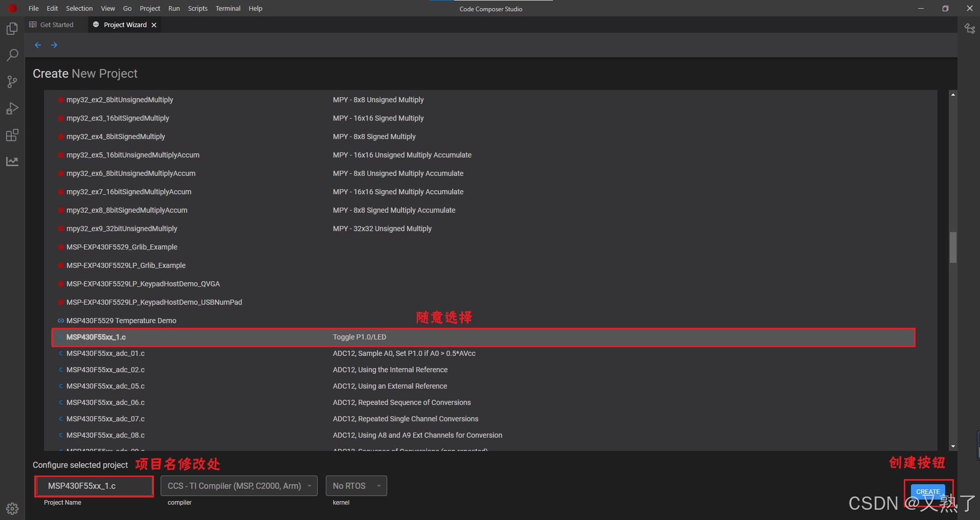980x520 pixels.
Task: Select mpy32_ex8_8bitSignedMultiplyAccum example
Action: tap(127, 210)
